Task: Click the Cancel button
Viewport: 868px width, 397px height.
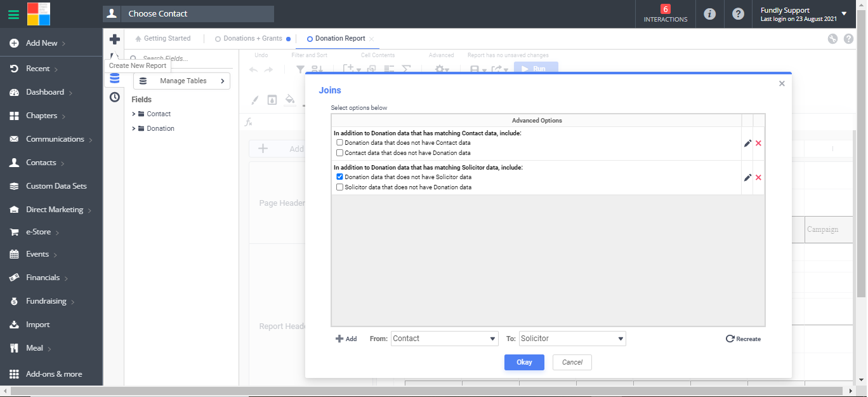Action: click(x=572, y=362)
